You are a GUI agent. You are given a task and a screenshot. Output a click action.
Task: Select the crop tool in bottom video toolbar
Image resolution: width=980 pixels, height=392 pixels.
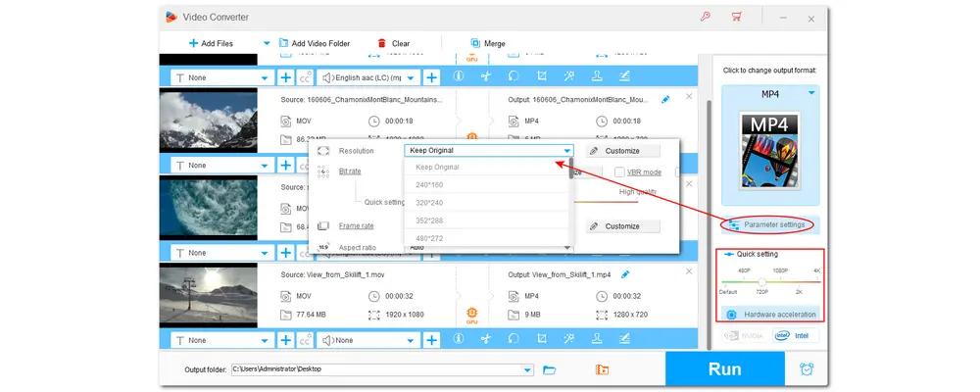point(541,340)
